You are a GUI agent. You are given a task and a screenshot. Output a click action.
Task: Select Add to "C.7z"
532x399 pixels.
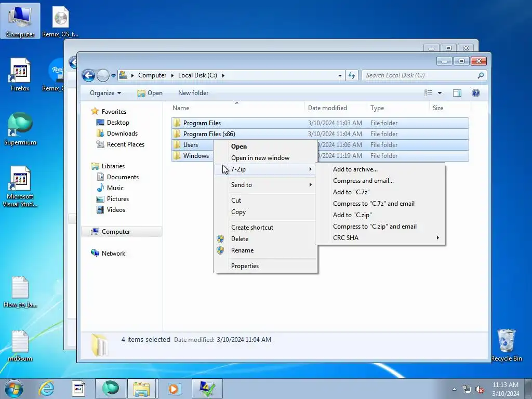tap(380, 192)
